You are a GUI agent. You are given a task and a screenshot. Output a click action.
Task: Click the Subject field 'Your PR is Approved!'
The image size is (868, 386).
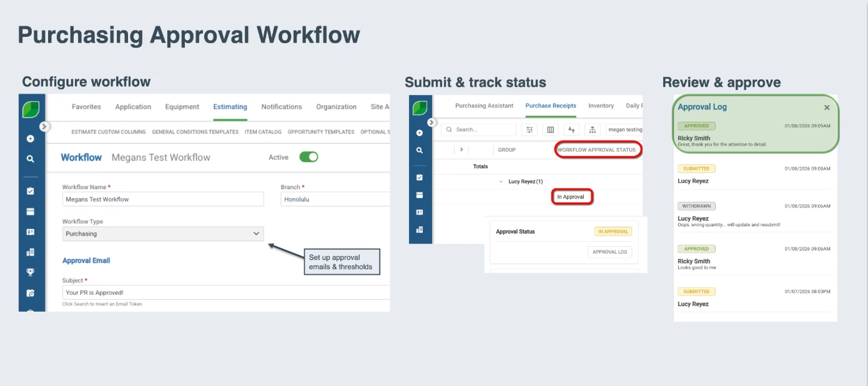[x=226, y=292]
